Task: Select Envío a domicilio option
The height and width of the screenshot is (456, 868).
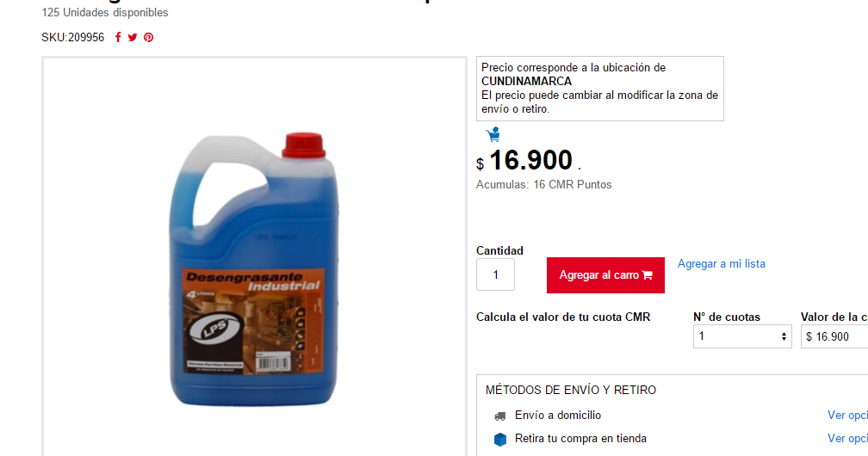Action: coord(557,415)
